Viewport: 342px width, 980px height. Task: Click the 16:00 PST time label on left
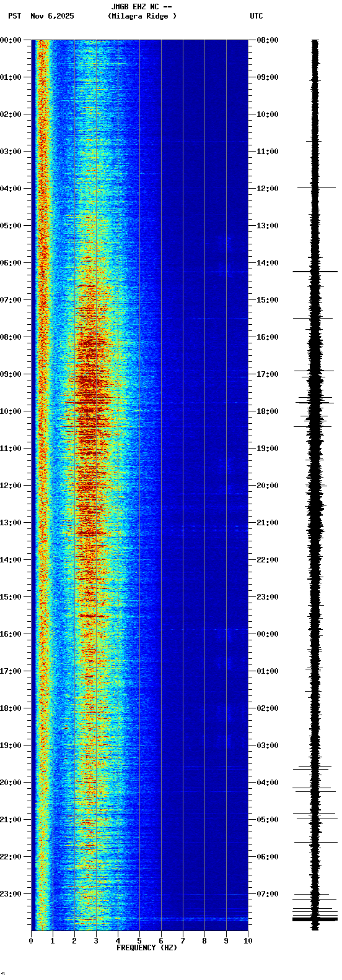[x=11, y=634]
